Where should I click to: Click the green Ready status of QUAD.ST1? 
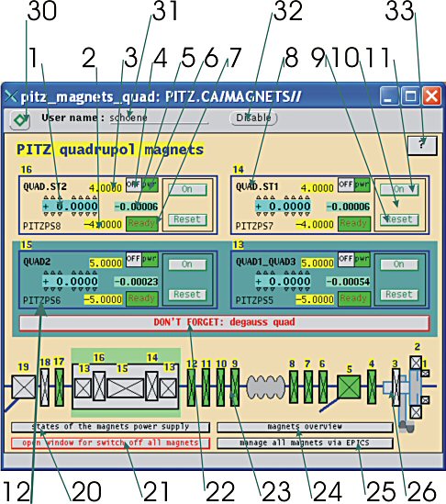354,223
